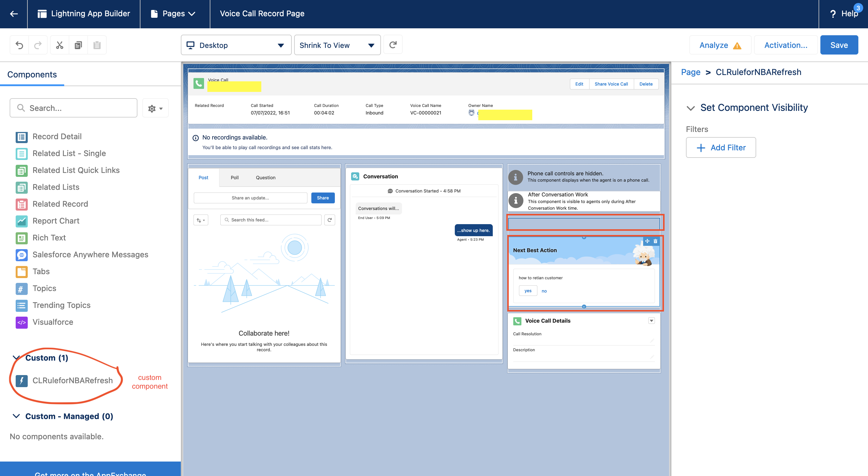Screen dimensions: 868x476
Task: Click the Share button in feed
Action: pyautogui.click(x=322, y=198)
